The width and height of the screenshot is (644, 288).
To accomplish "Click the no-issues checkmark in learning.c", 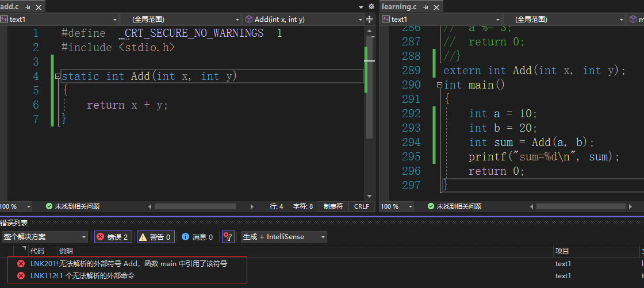I will pyautogui.click(x=431, y=206).
